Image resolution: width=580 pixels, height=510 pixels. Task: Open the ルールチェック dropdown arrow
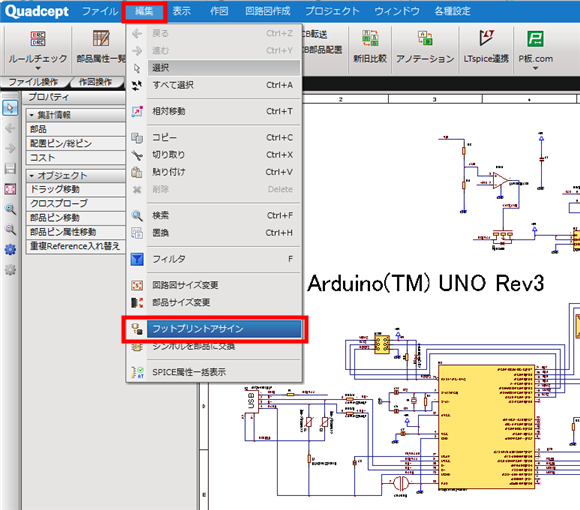(x=38, y=68)
